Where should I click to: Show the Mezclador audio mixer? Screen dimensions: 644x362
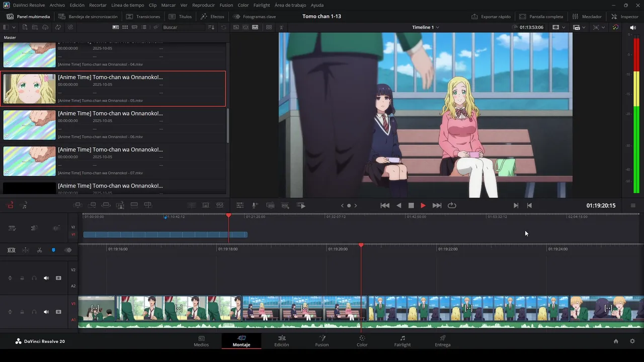(x=587, y=17)
